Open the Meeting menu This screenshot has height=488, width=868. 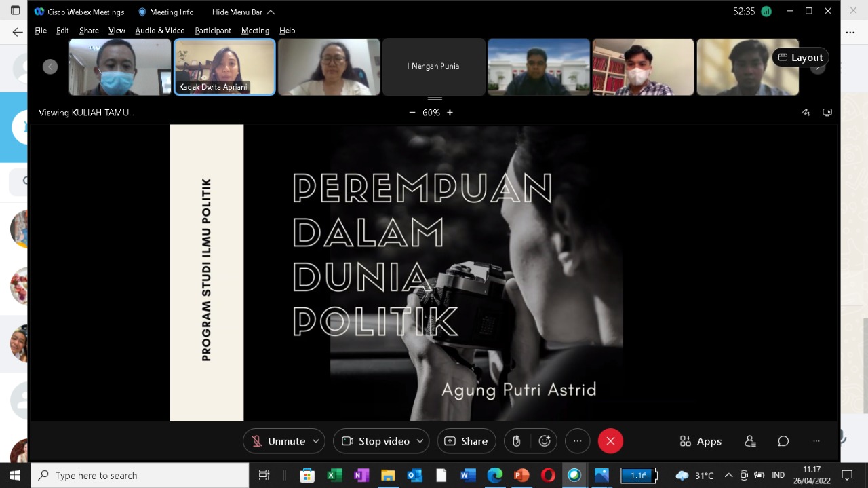point(255,31)
